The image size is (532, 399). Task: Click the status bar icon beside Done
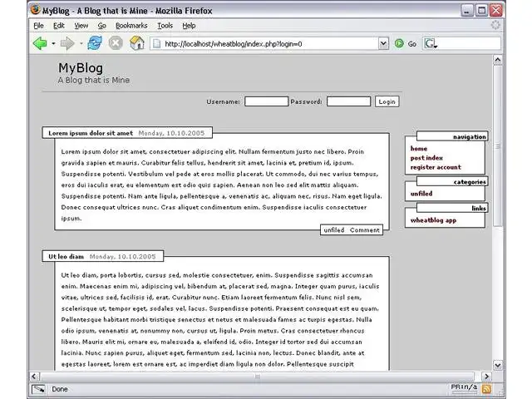[x=38, y=389]
